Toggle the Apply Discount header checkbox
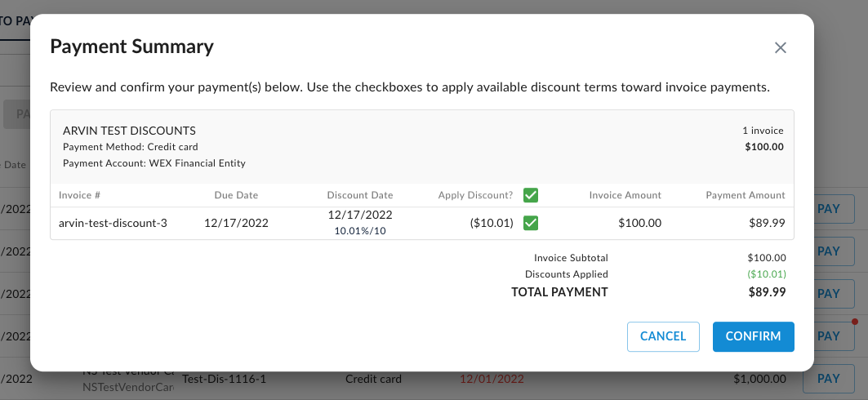The image size is (868, 400). [531, 195]
